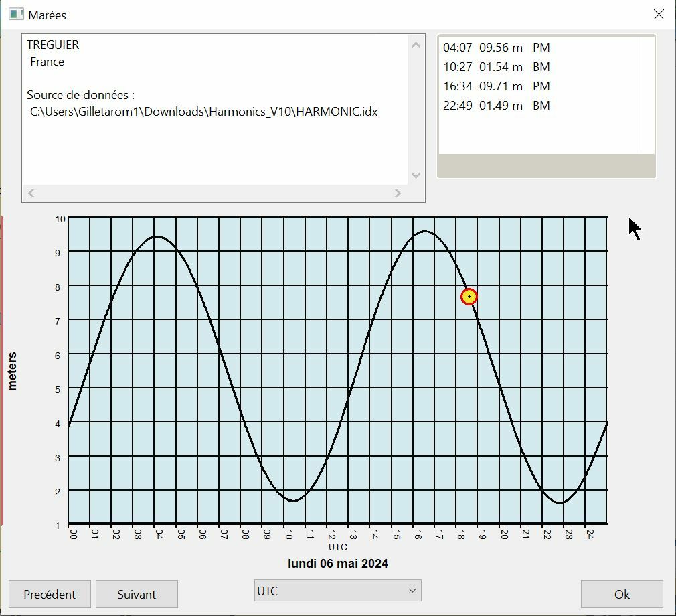Click the scroll down arrow in station info
This screenshot has height=616, width=676.
point(416,175)
